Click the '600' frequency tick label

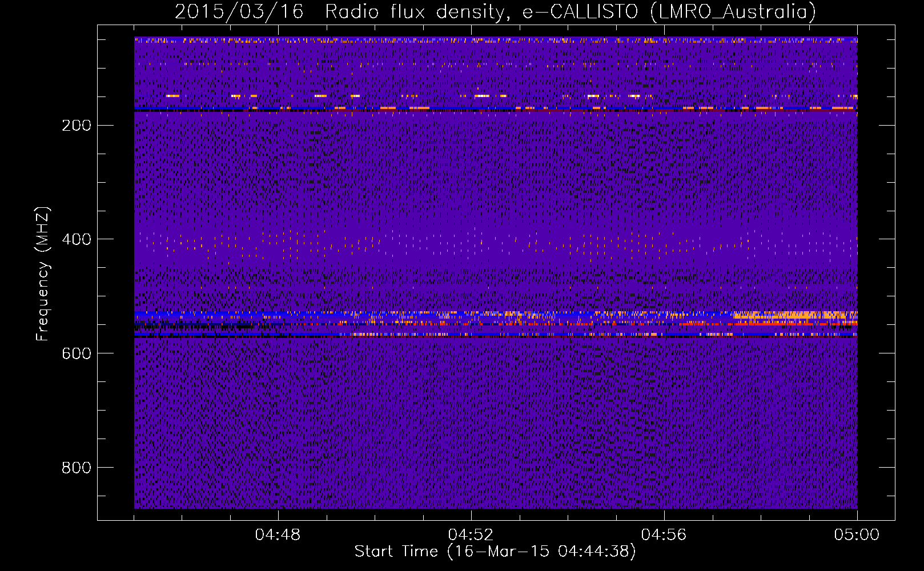point(77,354)
